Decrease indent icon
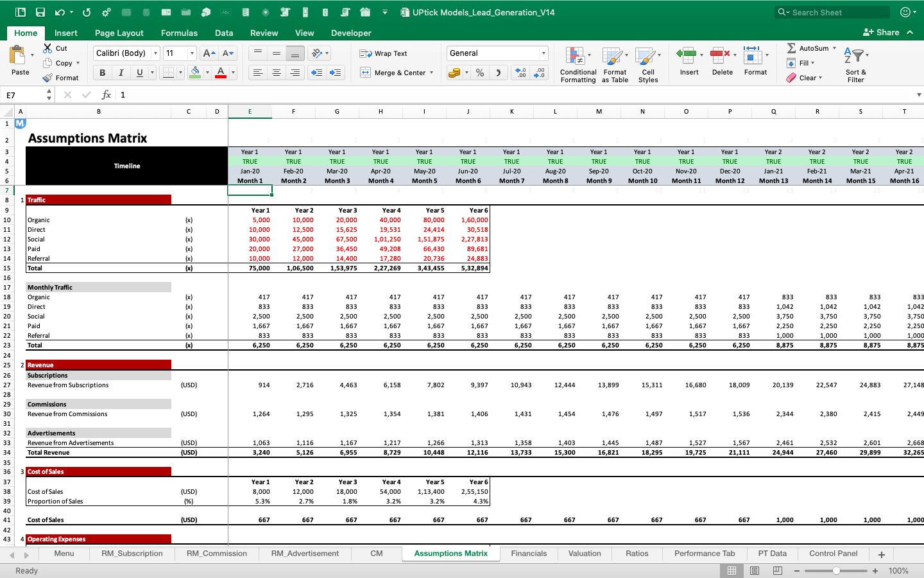The height and width of the screenshot is (578, 924). pyautogui.click(x=317, y=73)
